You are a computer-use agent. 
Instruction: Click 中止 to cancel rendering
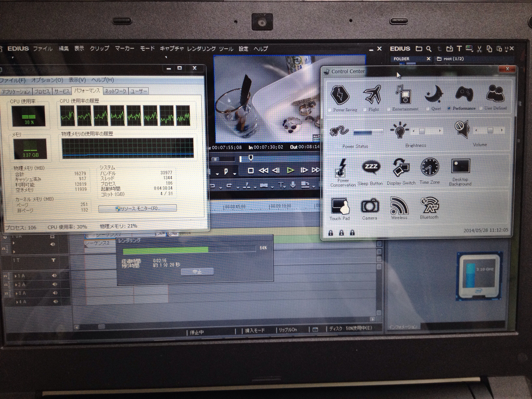(197, 272)
